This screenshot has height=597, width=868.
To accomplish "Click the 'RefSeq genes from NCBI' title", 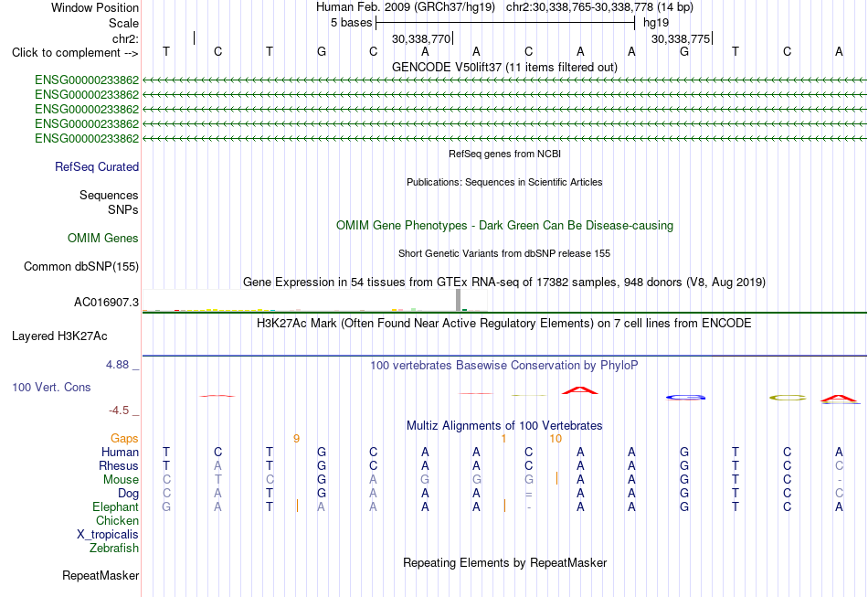I will click(504, 154).
